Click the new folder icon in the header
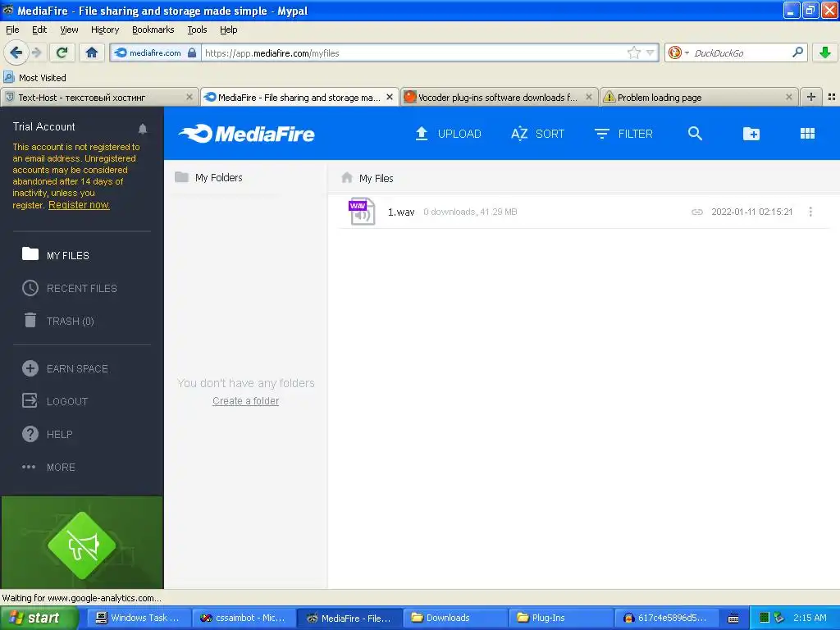 coord(751,134)
